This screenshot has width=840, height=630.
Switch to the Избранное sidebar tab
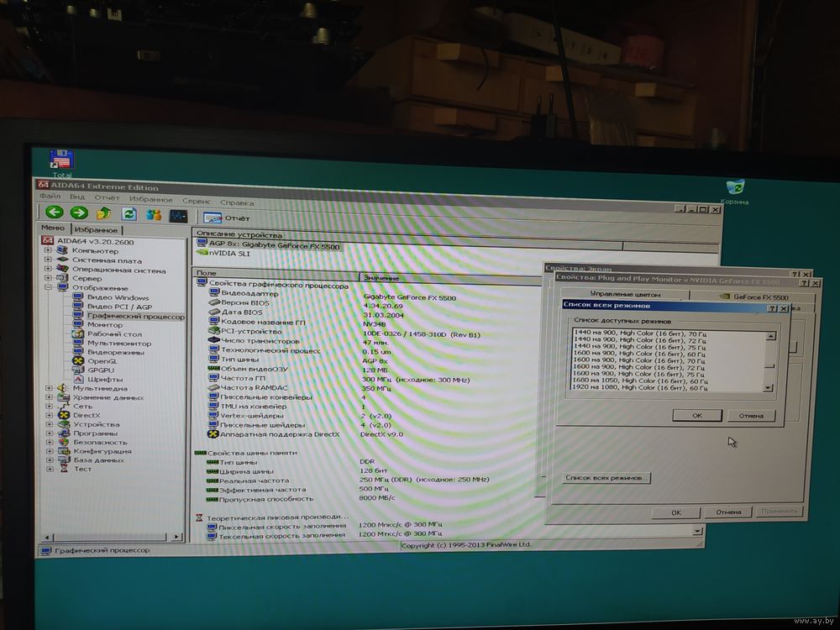tap(96, 229)
